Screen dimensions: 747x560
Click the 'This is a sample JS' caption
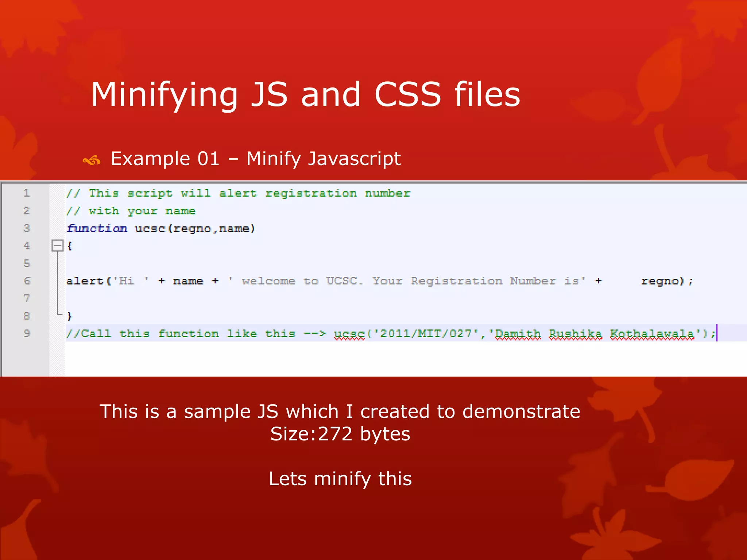340,411
